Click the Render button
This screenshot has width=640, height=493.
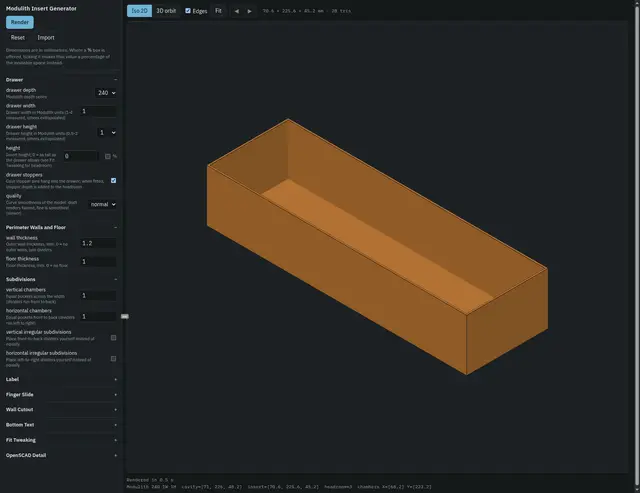tap(20, 22)
